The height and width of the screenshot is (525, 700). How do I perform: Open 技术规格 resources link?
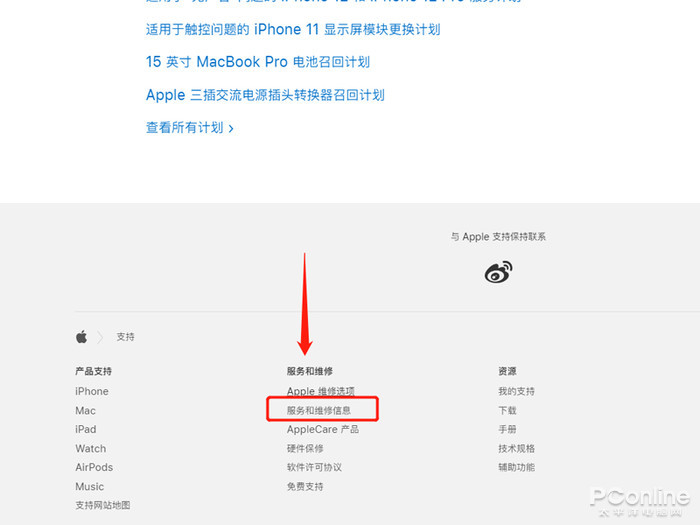click(x=517, y=448)
